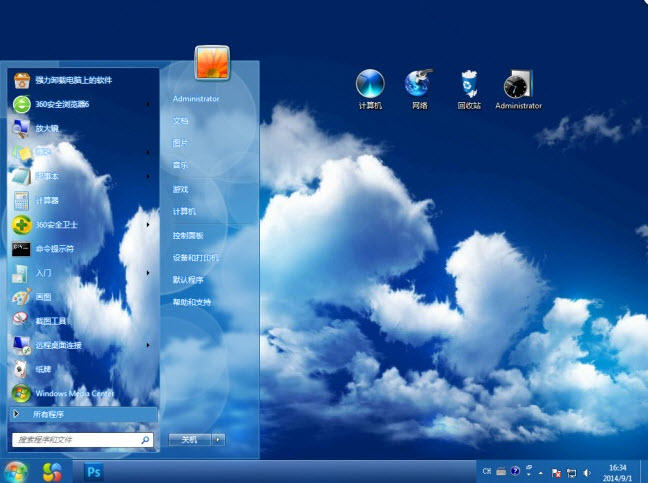
Task: Expand 360安全卫士 submenu arrow
Action: (148, 225)
